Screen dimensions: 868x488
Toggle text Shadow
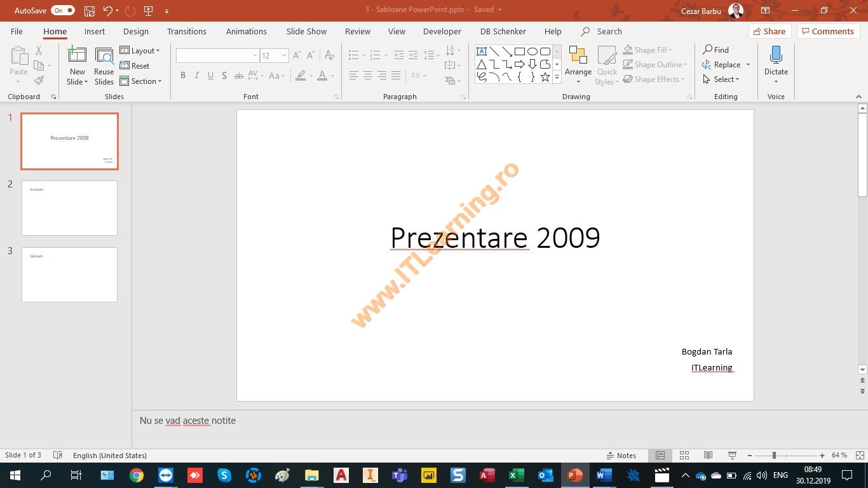[x=225, y=76]
